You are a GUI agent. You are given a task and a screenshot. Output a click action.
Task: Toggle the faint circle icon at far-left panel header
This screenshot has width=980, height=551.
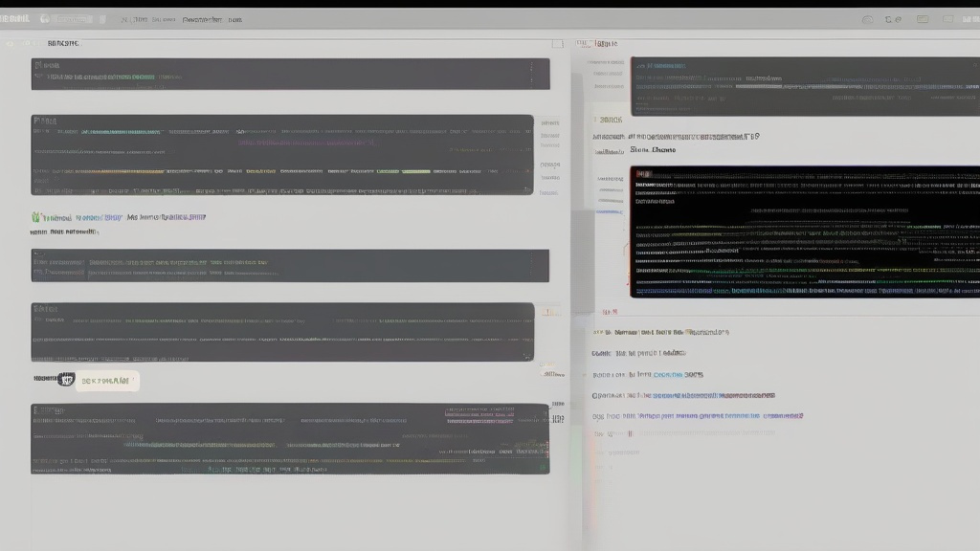10,43
